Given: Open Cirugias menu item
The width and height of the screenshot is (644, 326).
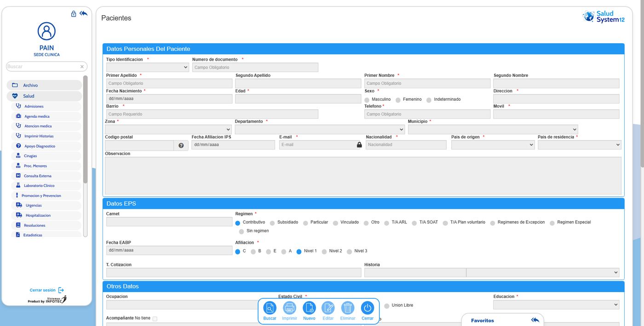Looking at the screenshot, I should [46, 156].
